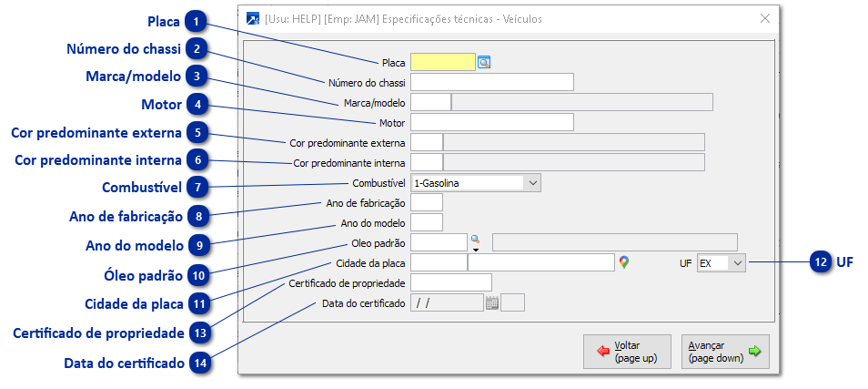Click the Avançar (page down) button
The image size is (868, 389).
click(x=725, y=352)
